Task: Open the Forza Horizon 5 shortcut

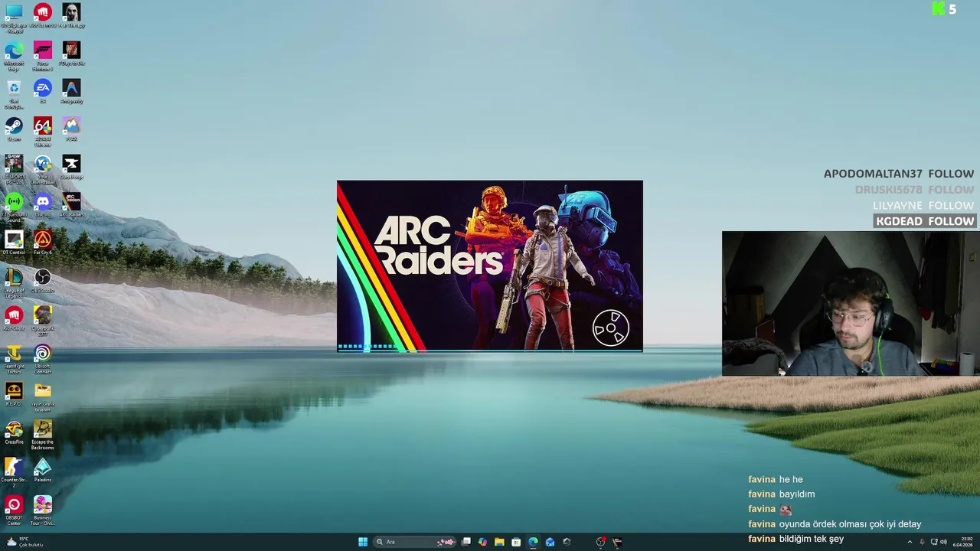Action: tap(43, 57)
